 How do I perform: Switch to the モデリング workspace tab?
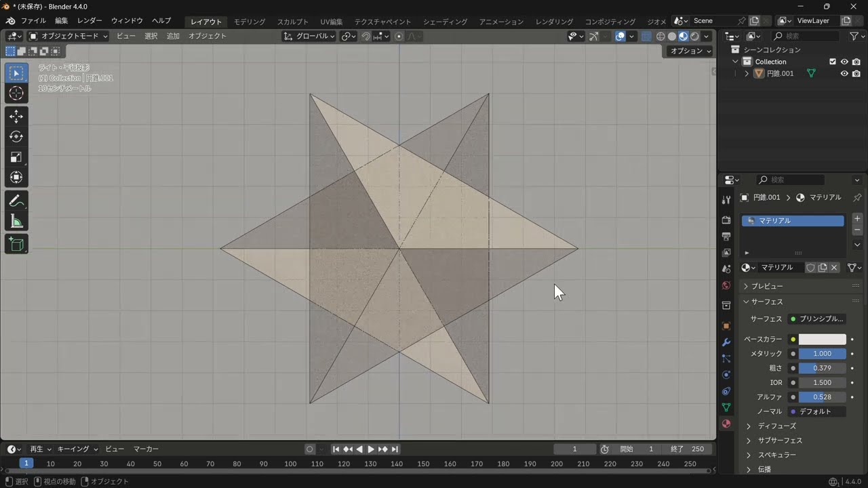click(x=250, y=22)
